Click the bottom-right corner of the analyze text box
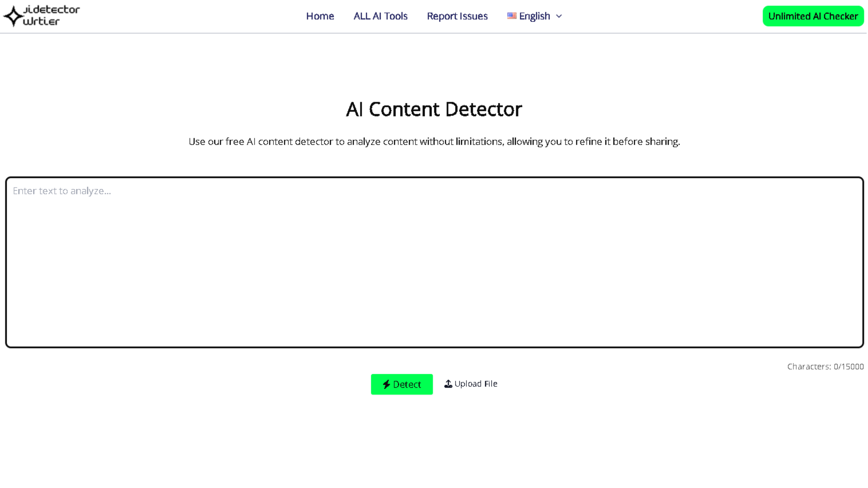Image resolution: width=868 pixels, height=488 pixels. coord(858,343)
